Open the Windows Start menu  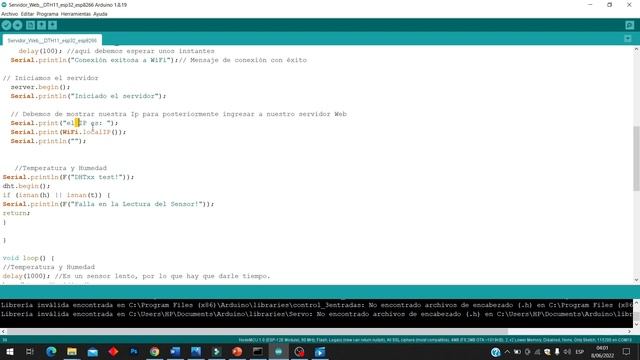[x=9, y=351]
